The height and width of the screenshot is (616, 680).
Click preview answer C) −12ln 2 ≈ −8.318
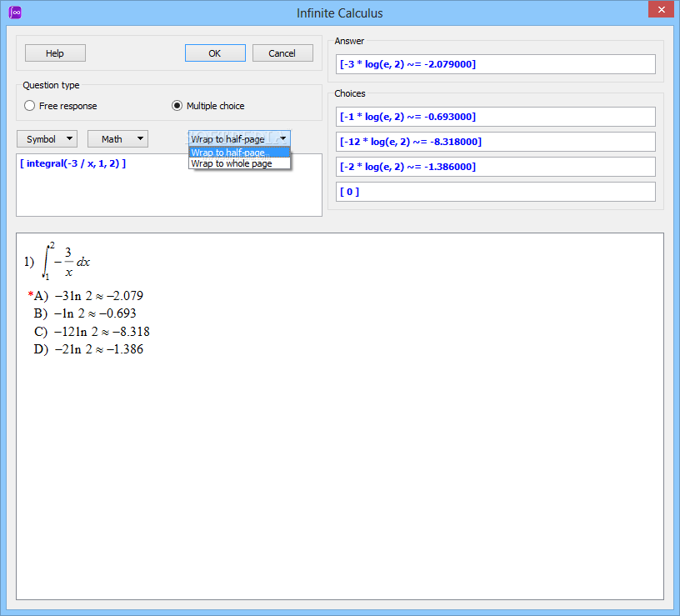coord(92,332)
